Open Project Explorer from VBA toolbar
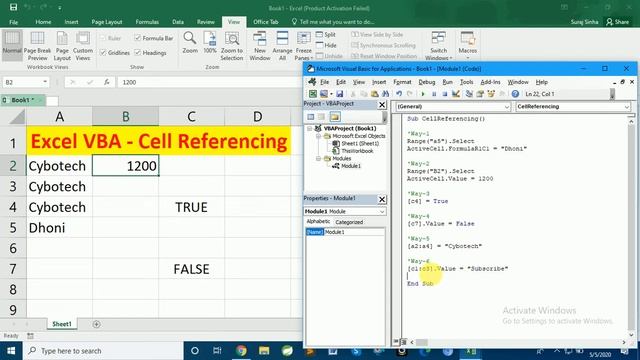This screenshot has width=640, height=360. click(469, 94)
